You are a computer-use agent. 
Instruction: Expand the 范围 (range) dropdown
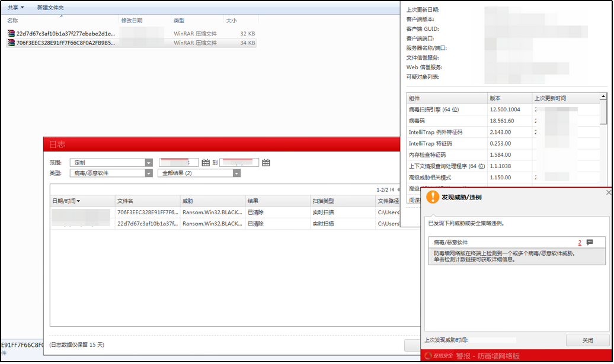pyautogui.click(x=149, y=163)
